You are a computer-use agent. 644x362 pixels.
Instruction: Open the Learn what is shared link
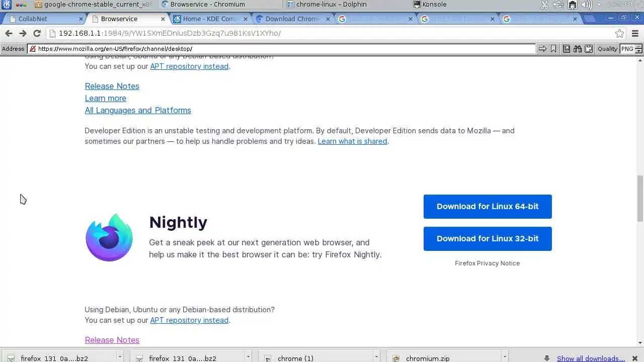tap(352, 141)
